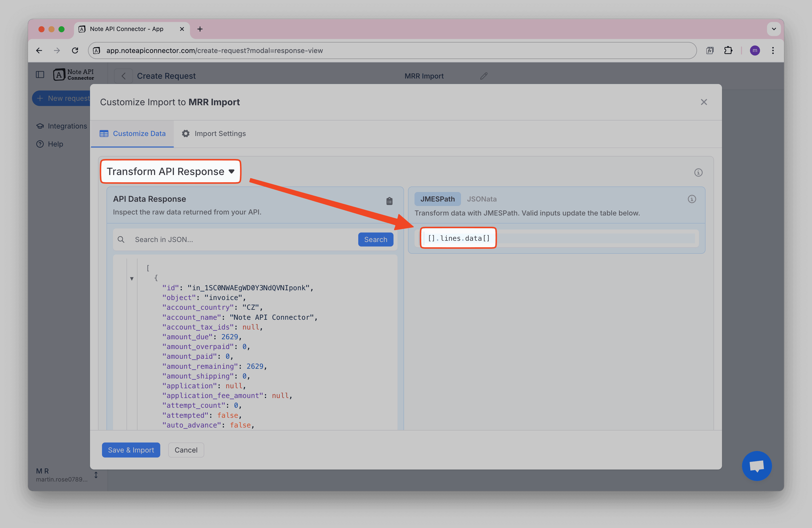Viewport: 812px width, 528px height.
Task: Copy API response with clipboard icon
Action: click(389, 201)
